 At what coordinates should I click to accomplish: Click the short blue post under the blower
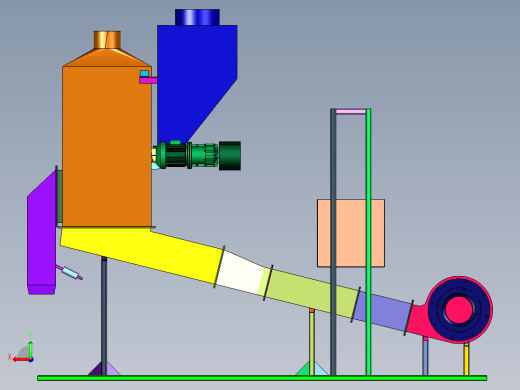tap(425, 357)
